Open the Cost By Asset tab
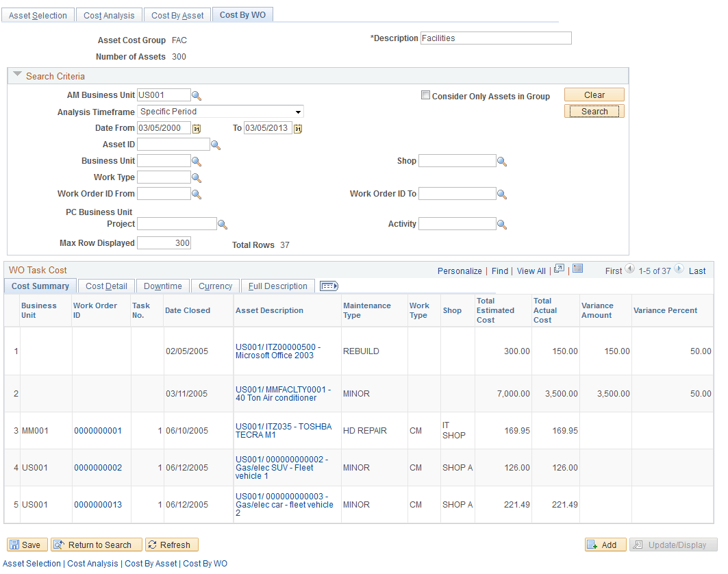Viewport: 728px width, 574px height. tap(177, 14)
